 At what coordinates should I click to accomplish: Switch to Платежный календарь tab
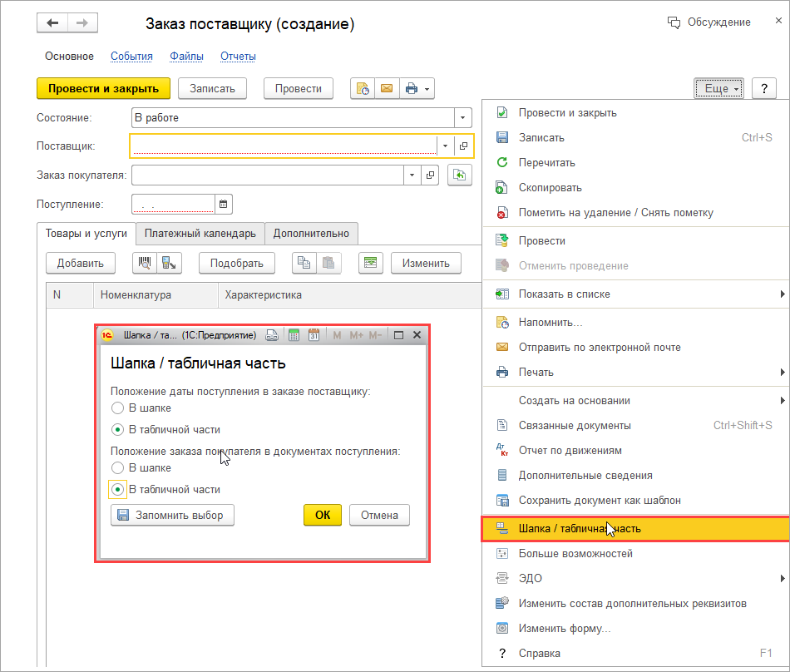point(200,234)
